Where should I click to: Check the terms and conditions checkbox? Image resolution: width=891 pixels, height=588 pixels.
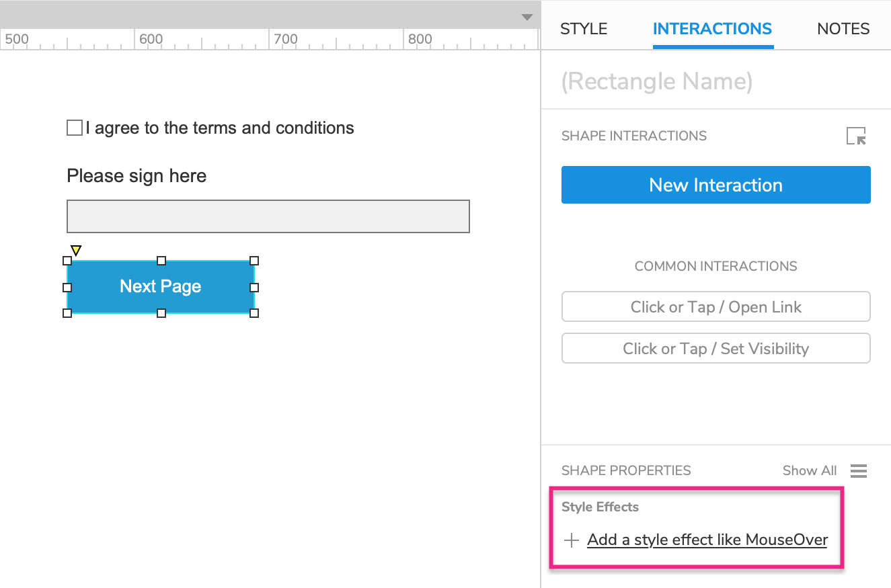point(75,128)
